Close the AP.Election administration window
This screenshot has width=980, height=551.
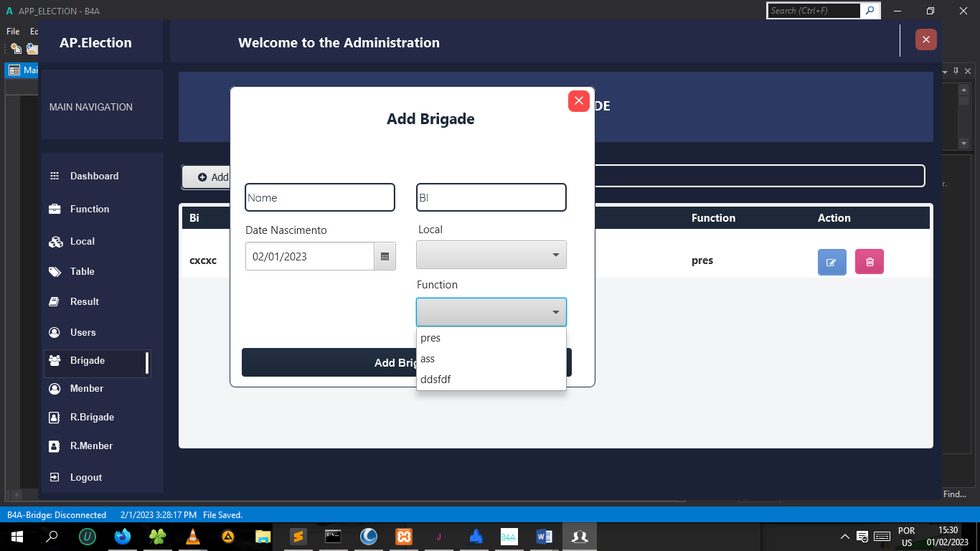pos(926,39)
